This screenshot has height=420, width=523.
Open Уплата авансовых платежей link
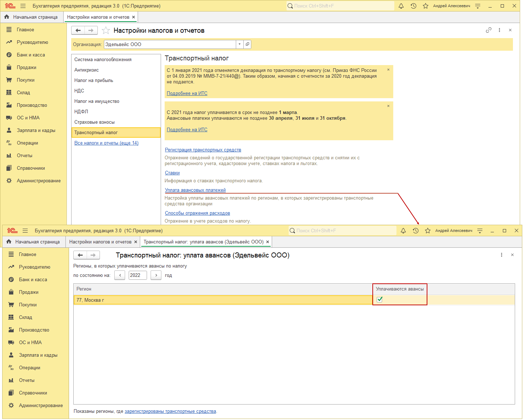[195, 190]
